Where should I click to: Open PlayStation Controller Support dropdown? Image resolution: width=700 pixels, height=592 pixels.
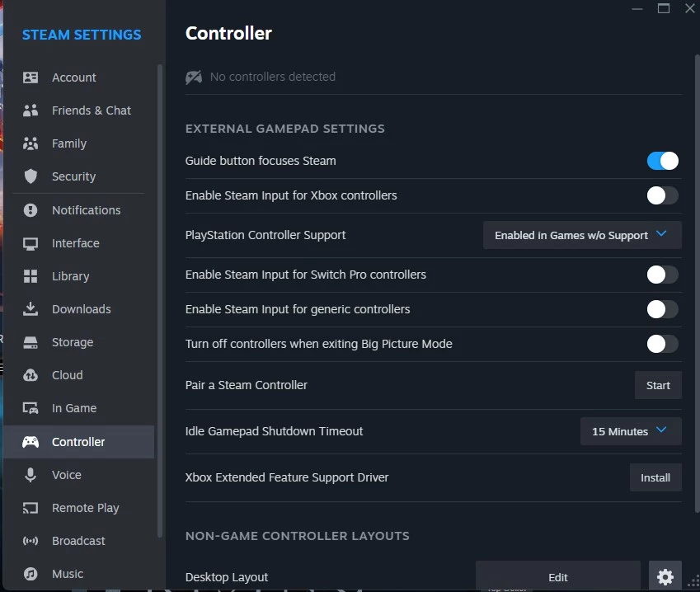click(x=582, y=235)
